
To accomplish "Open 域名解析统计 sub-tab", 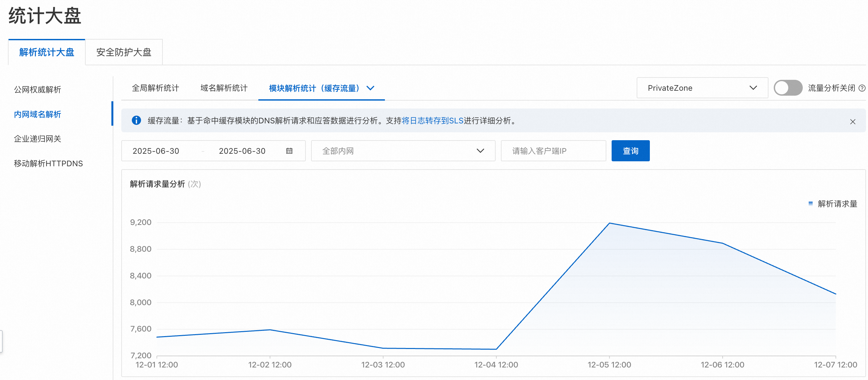I will click(224, 88).
